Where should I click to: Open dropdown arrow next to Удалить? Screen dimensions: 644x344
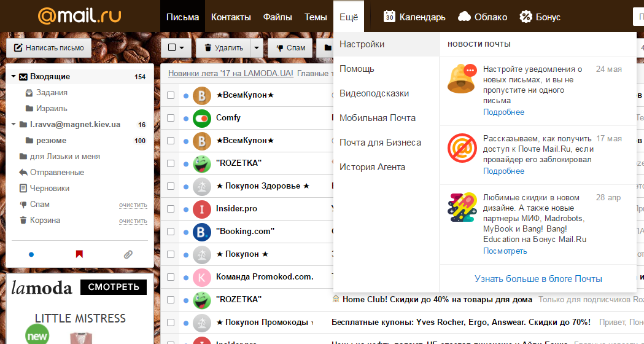coord(257,48)
